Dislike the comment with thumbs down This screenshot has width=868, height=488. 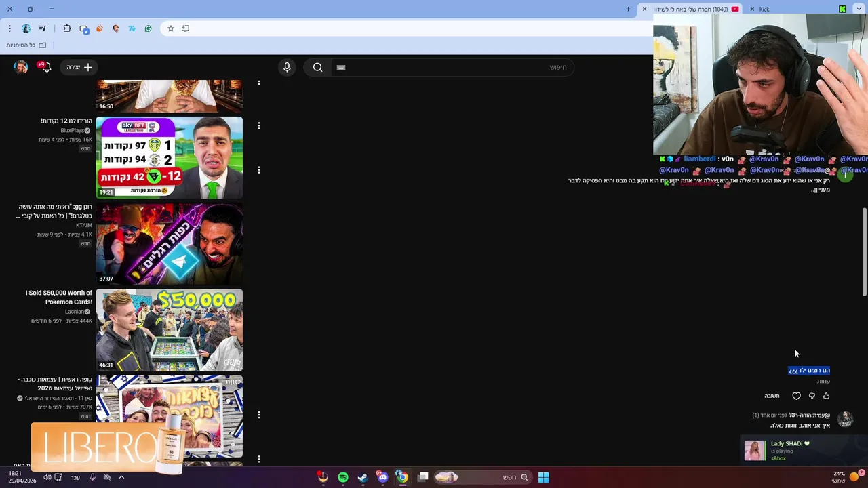click(812, 396)
